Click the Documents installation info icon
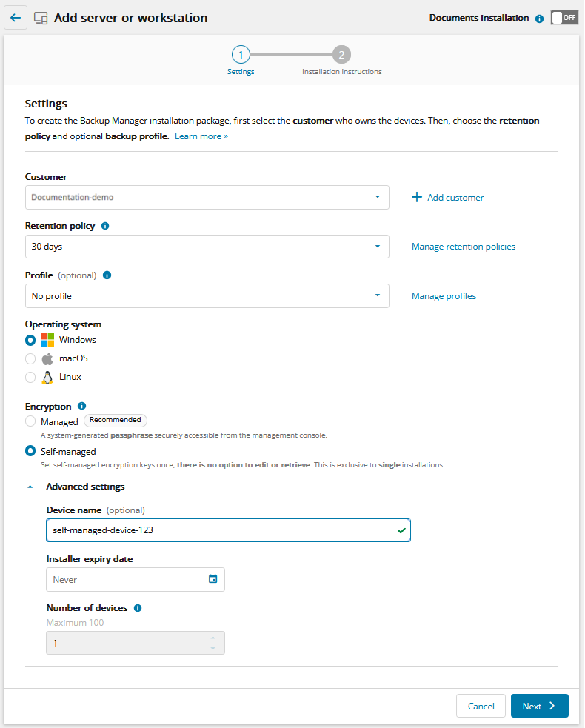The height and width of the screenshot is (728, 585). click(539, 19)
